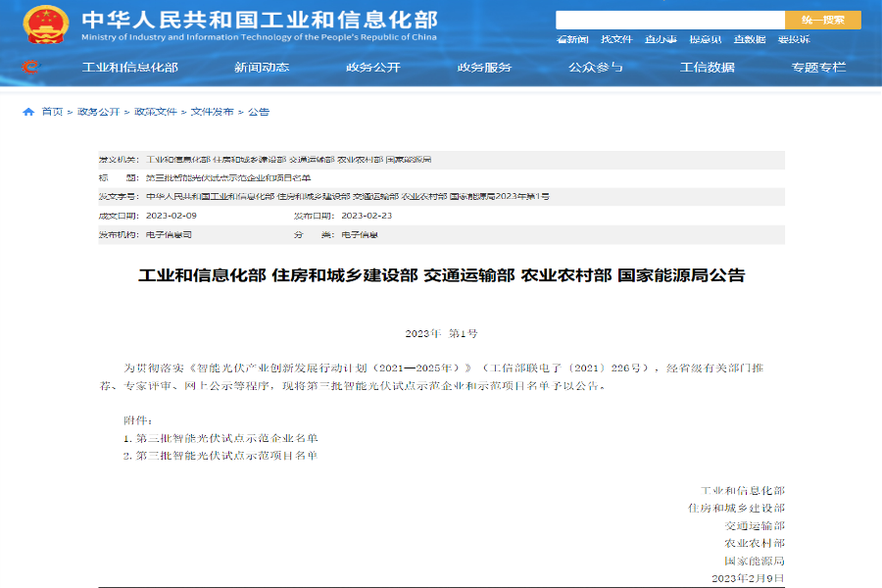Click the 标题 value 第三批智能光伏试点示范企业和项目名单
Screen dimensions: 882x588
228,177
